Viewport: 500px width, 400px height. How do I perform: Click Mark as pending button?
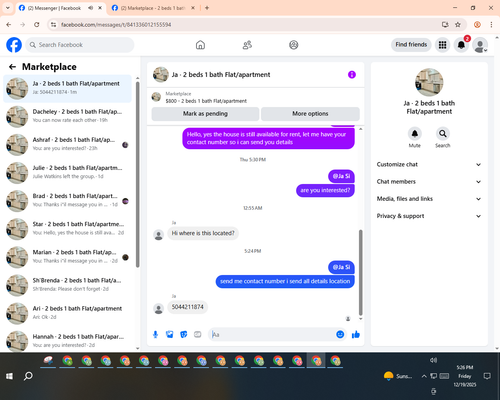[x=205, y=114]
